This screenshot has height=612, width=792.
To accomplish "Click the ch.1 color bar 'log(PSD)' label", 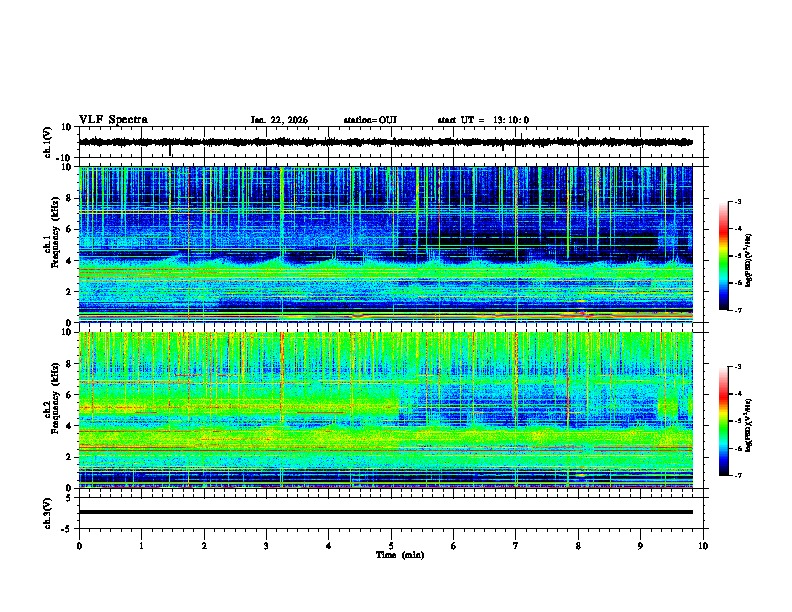I will point(748,260).
